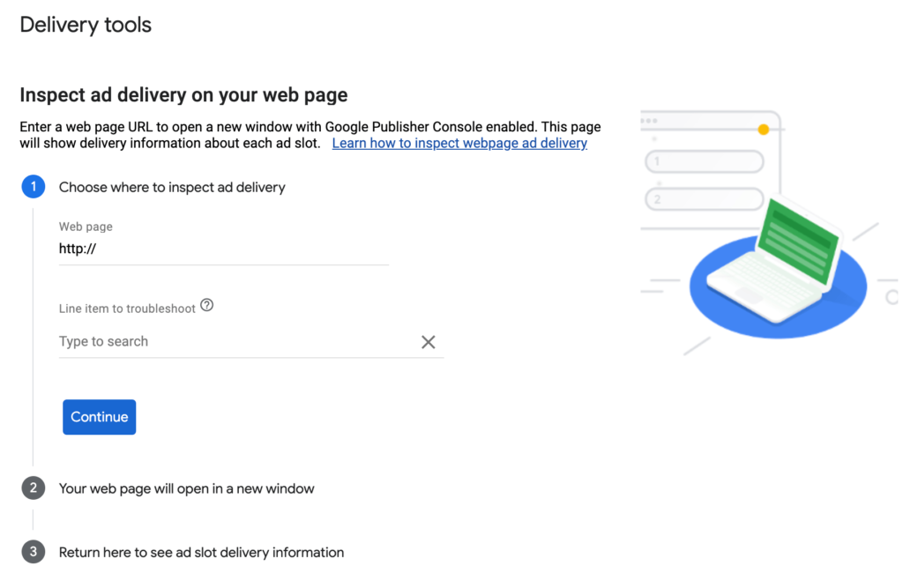Click the step 3 number circle

point(33,553)
